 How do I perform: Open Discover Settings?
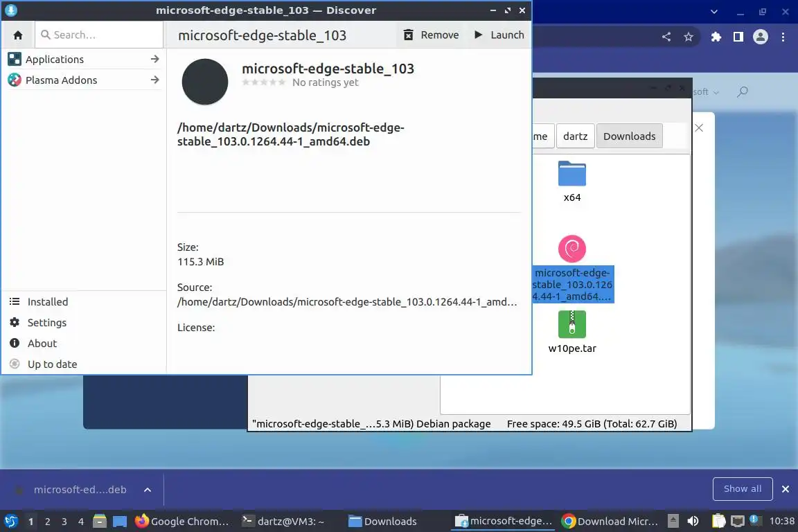click(x=83, y=323)
